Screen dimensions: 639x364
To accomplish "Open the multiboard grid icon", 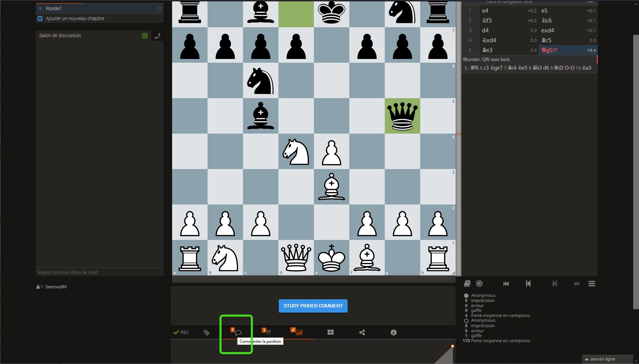I will pyautogui.click(x=330, y=332).
